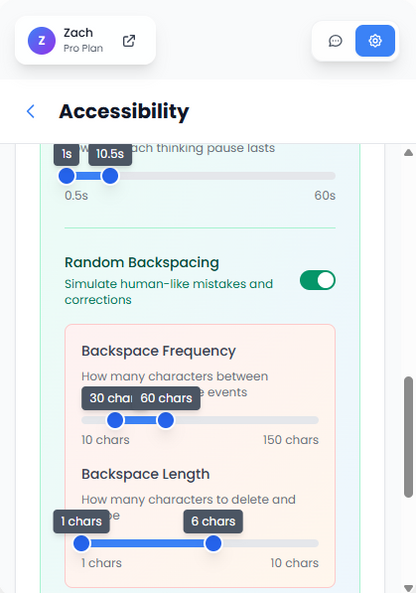Click the thinking pause handle at 1s
The image size is (416, 593).
tap(67, 176)
